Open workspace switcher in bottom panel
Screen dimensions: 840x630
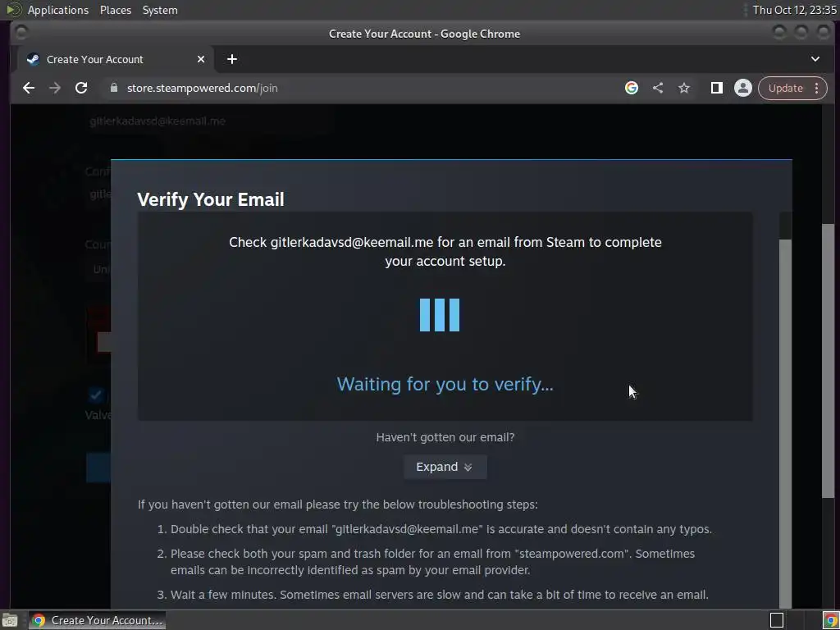(777, 620)
